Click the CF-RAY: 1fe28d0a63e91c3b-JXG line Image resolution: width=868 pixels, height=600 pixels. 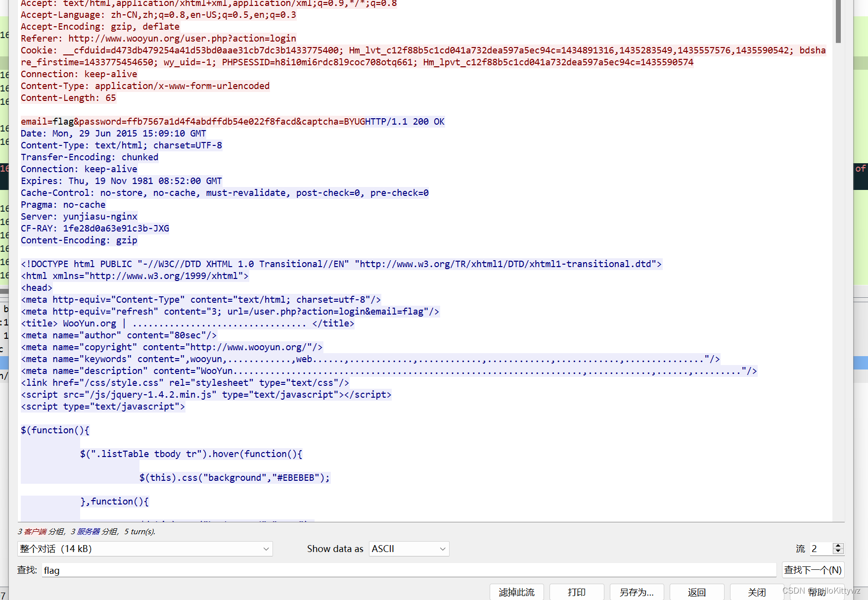point(95,229)
